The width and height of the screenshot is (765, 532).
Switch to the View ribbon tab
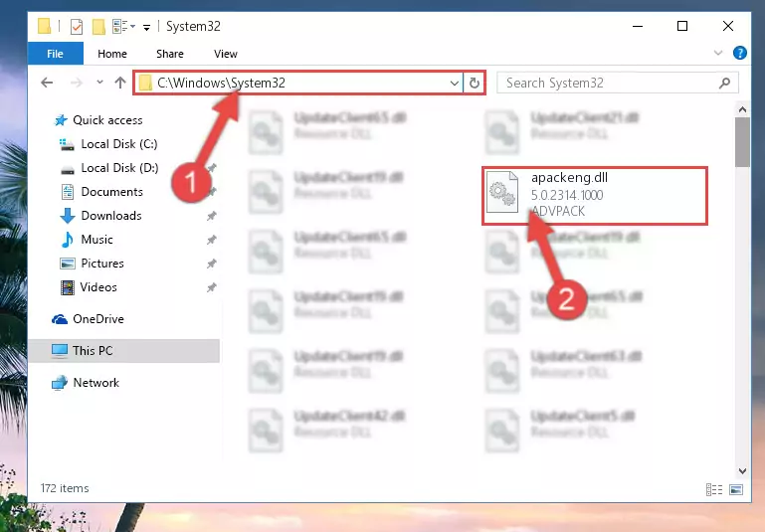click(x=226, y=54)
